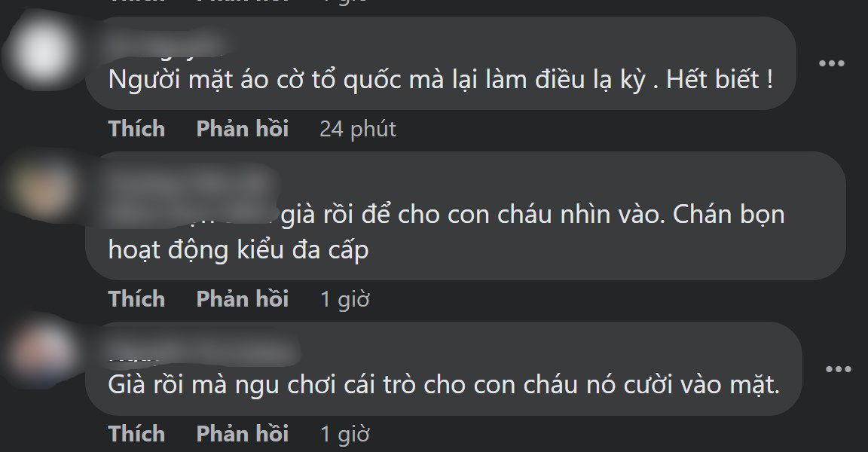
Task: Select the comment bubble 'làm điều lạ kỳ'
Action: [x=441, y=63]
